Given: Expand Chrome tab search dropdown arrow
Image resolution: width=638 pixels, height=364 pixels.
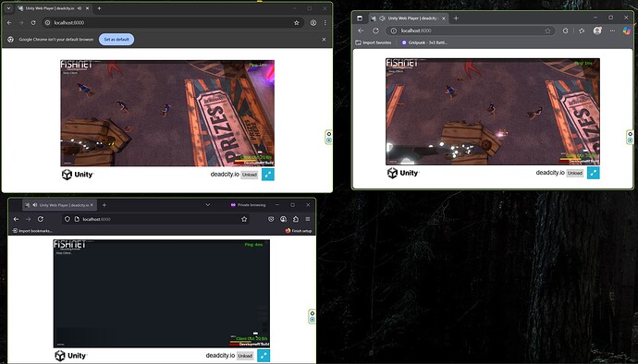Looking at the screenshot, I should click(x=8, y=8).
